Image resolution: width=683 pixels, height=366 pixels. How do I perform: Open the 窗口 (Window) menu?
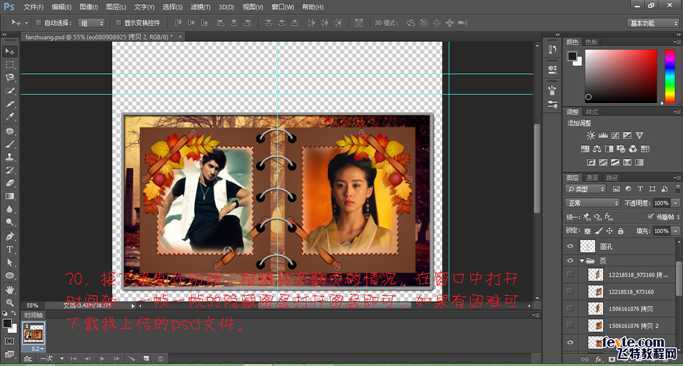(282, 7)
